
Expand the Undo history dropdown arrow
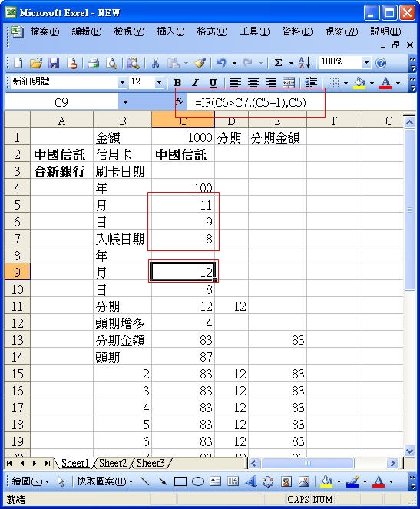click(x=234, y=63)
